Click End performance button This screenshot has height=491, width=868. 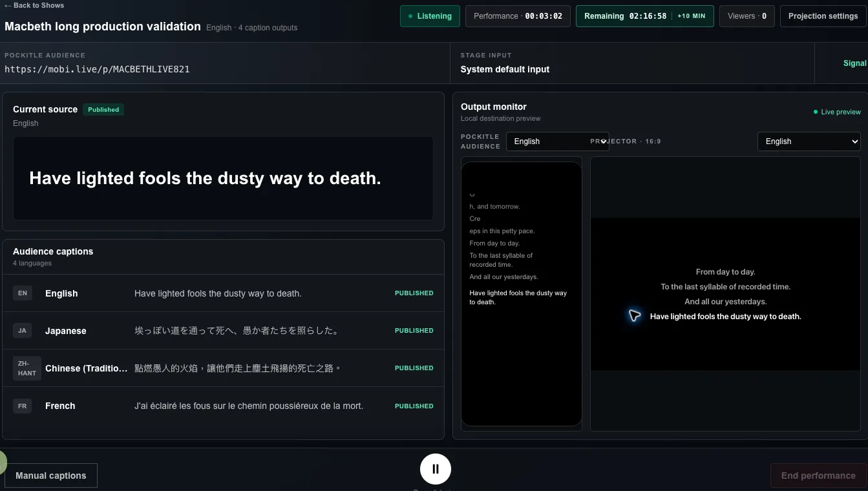818,475
